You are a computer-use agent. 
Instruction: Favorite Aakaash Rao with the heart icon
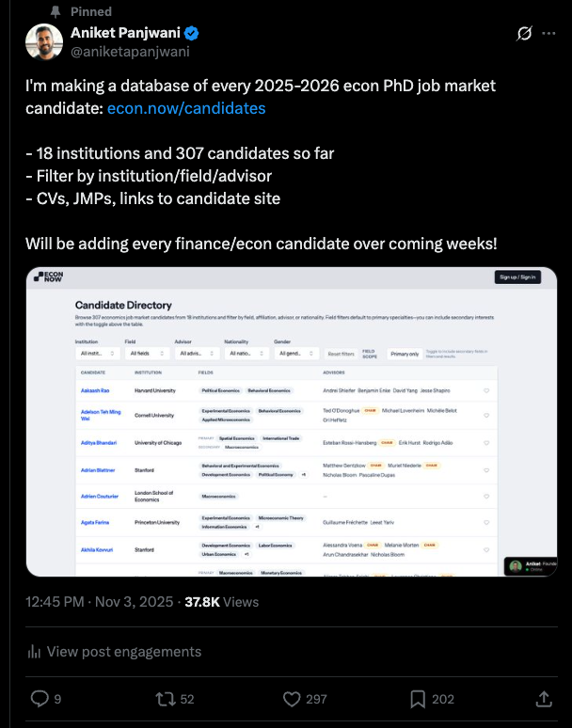[486, 390]
